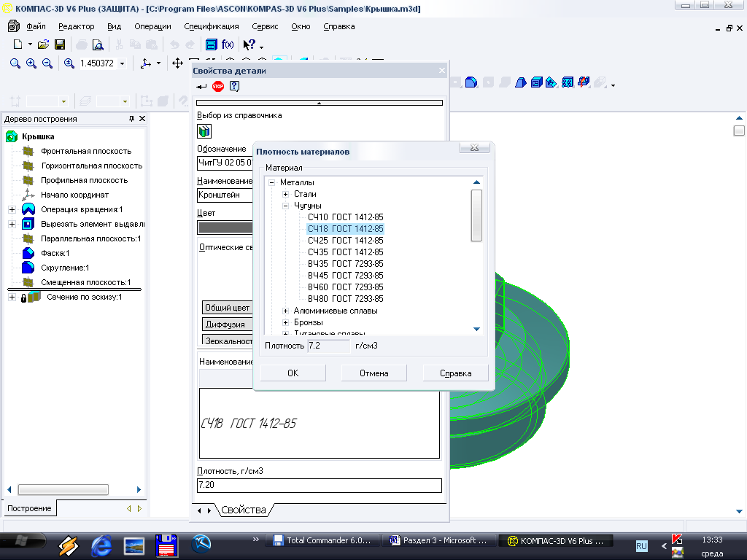Open the Сервис menu
The width and height of the screenshot is (747, 560).
pyautogui.click(x=265, y=27)
